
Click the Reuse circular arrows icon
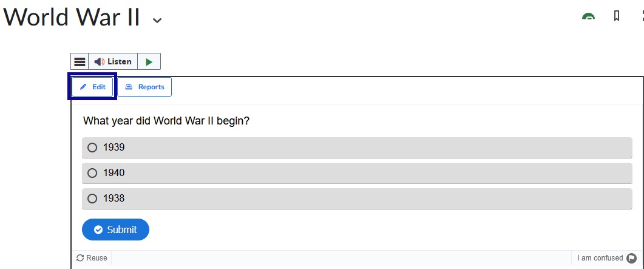pyautogui.click(x=80, y=258)
